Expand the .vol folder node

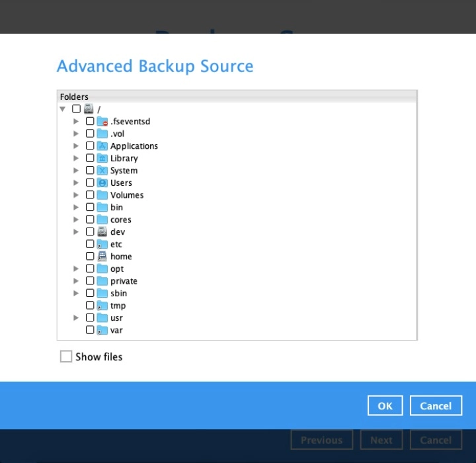(x=76, y=134)
